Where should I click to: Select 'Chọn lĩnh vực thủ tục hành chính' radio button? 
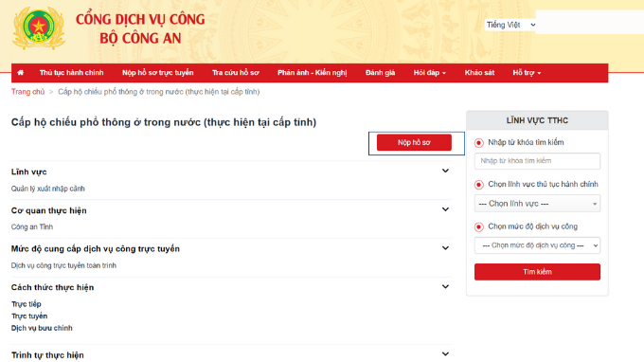click(x=479, y=185)
